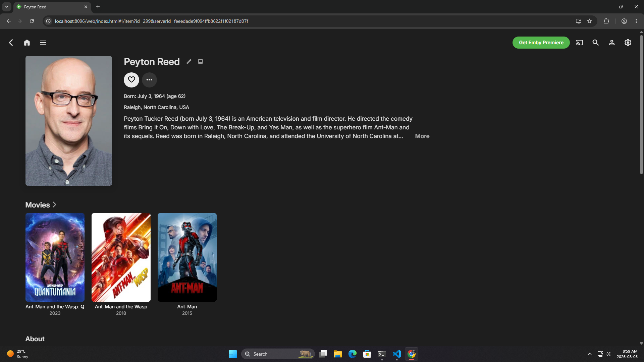
Task: Click the page vertical scrollbar
Action: click(x=641, y=105)
